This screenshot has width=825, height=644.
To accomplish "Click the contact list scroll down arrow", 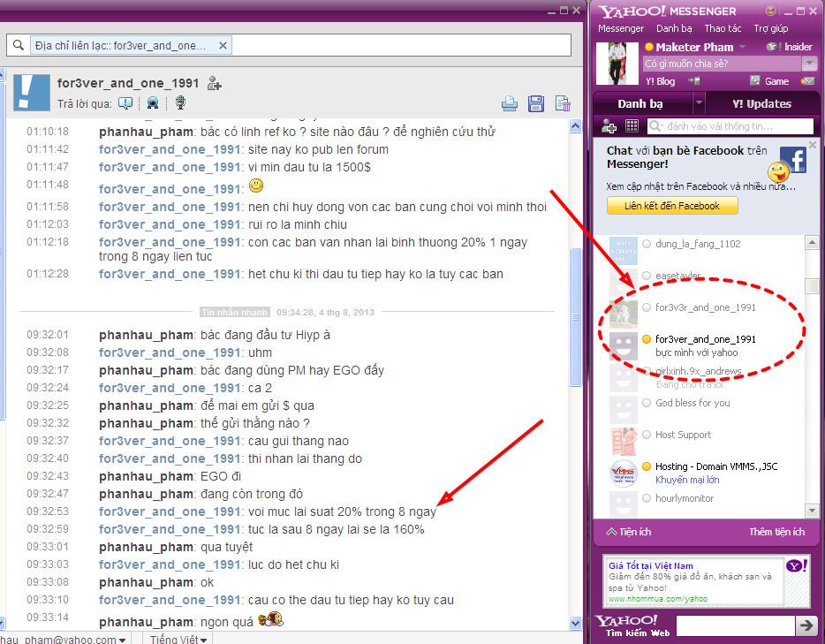I will tap(812, 511).
